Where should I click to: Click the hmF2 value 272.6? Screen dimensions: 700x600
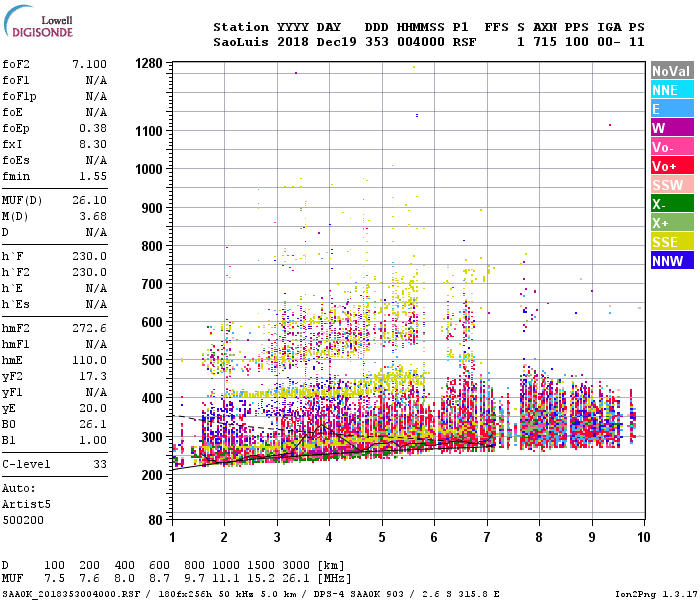(89, 328)
